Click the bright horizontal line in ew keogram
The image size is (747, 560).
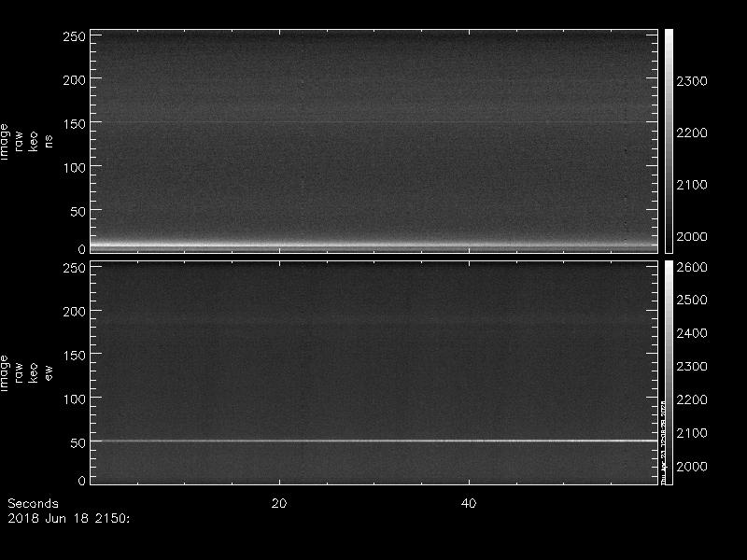tap(374, 441)
